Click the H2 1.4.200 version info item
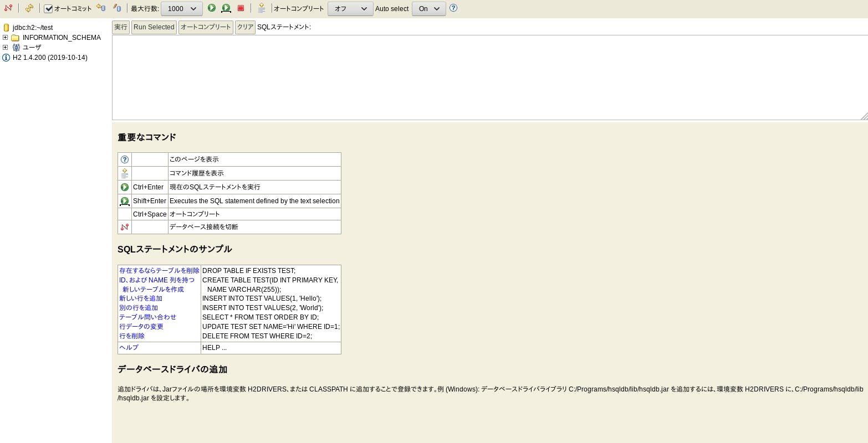This screenshot has height=443, width=868. pos(50,58)
